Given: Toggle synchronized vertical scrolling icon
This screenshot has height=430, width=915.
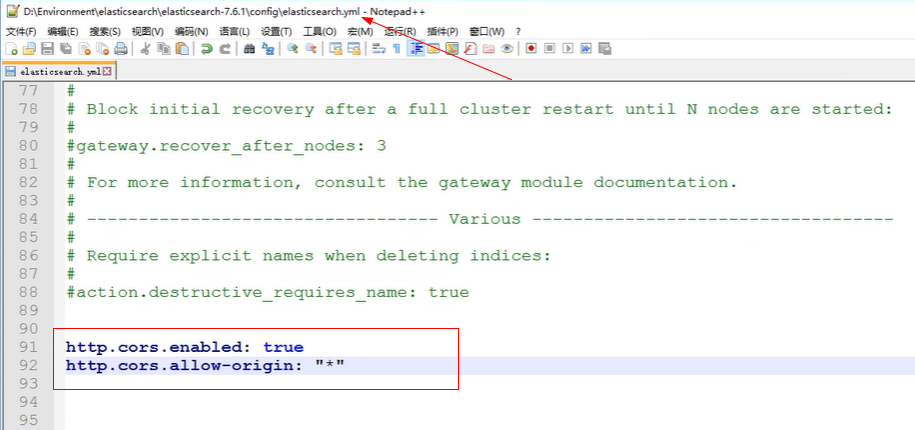Looking at the screenshot, I should [x=336, y=49].
